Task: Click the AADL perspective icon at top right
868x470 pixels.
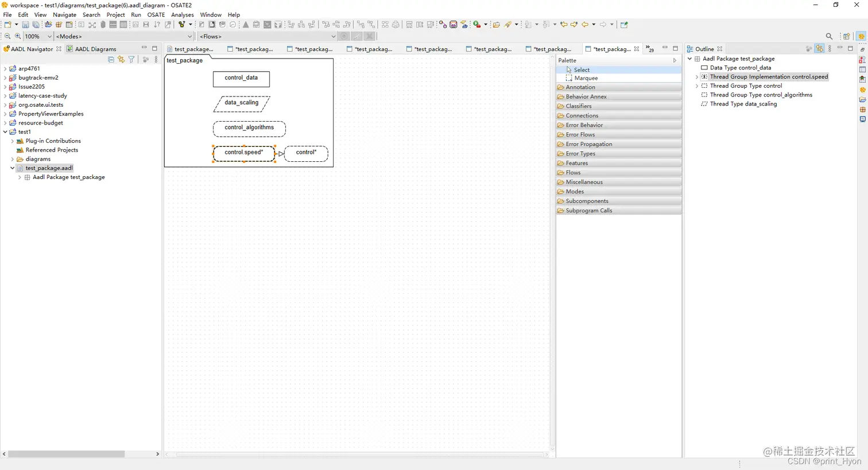Action: (x=861, y=36)
